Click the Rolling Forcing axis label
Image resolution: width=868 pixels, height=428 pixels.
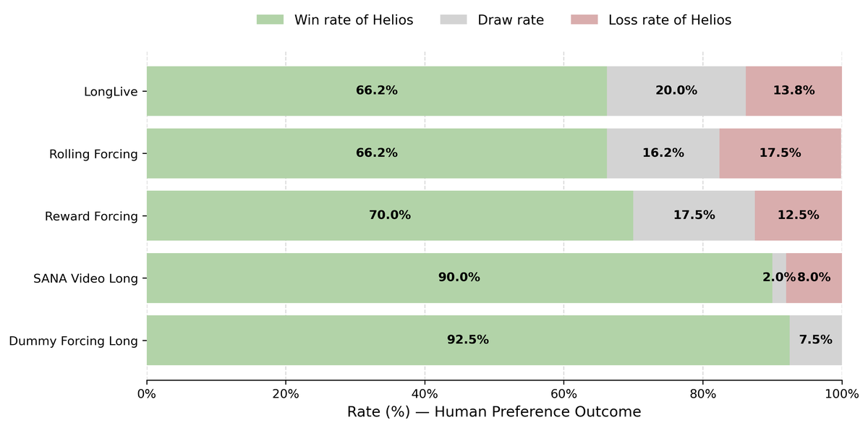point(93,154)
